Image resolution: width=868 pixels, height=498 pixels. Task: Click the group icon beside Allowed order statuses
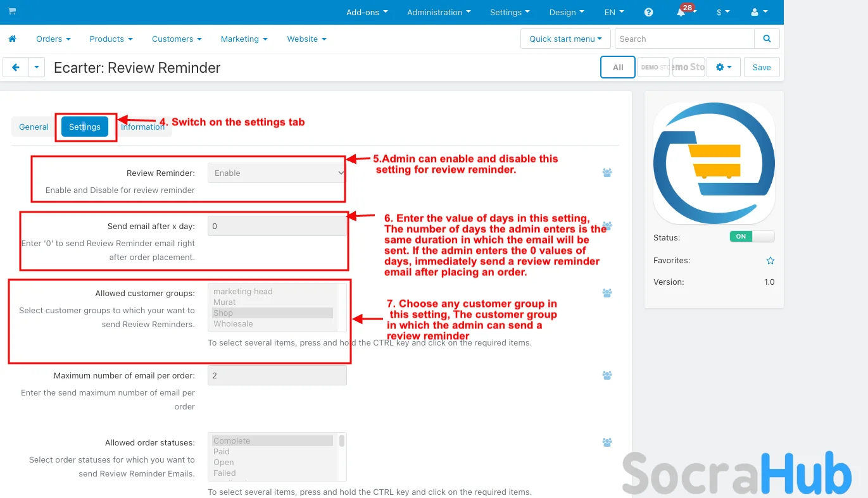(x=607, y=442)
